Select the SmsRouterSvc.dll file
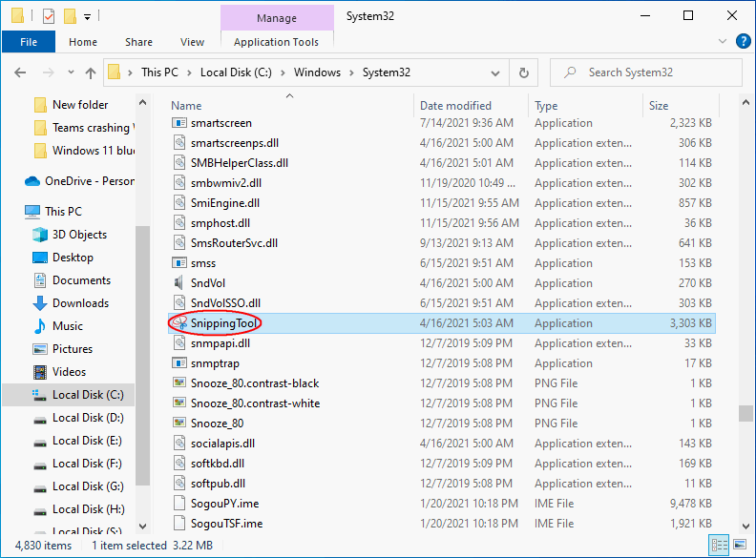The image size is (756, 558). [234, 243]
